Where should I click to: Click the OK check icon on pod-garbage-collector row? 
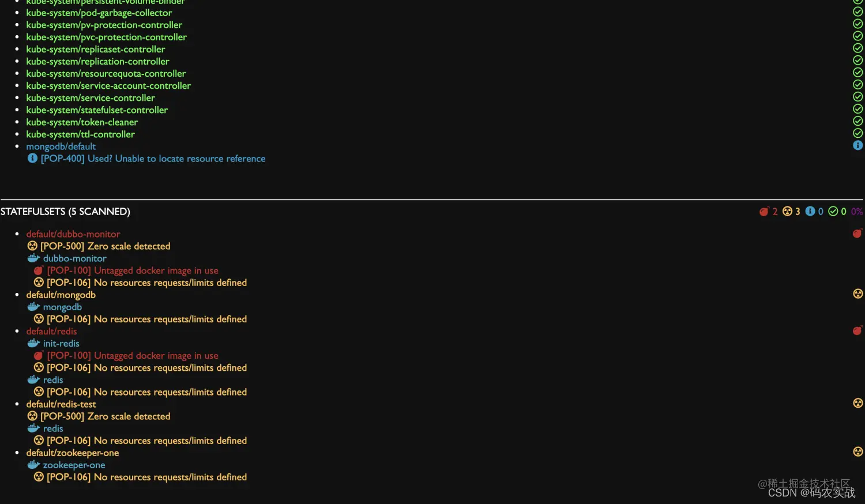click(858, 12)
